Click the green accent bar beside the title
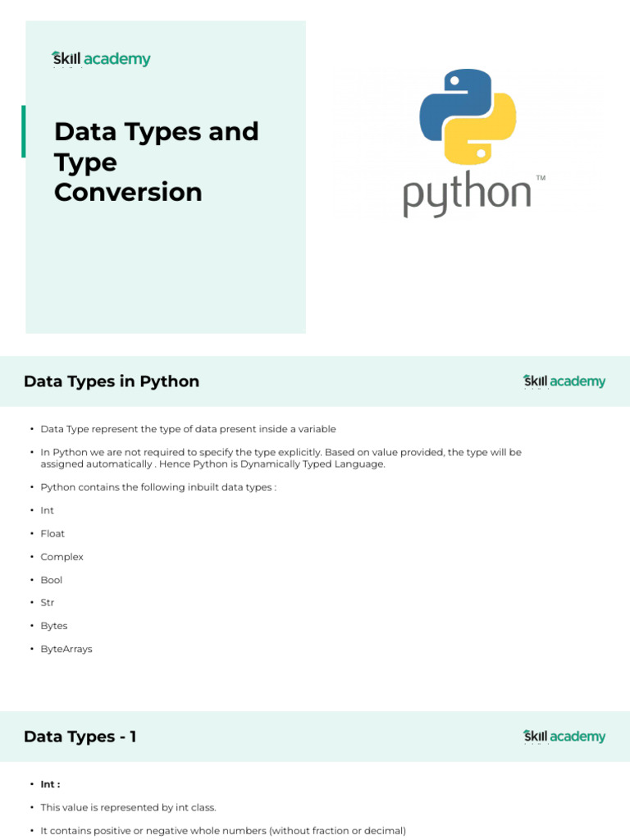 (24, 131)
